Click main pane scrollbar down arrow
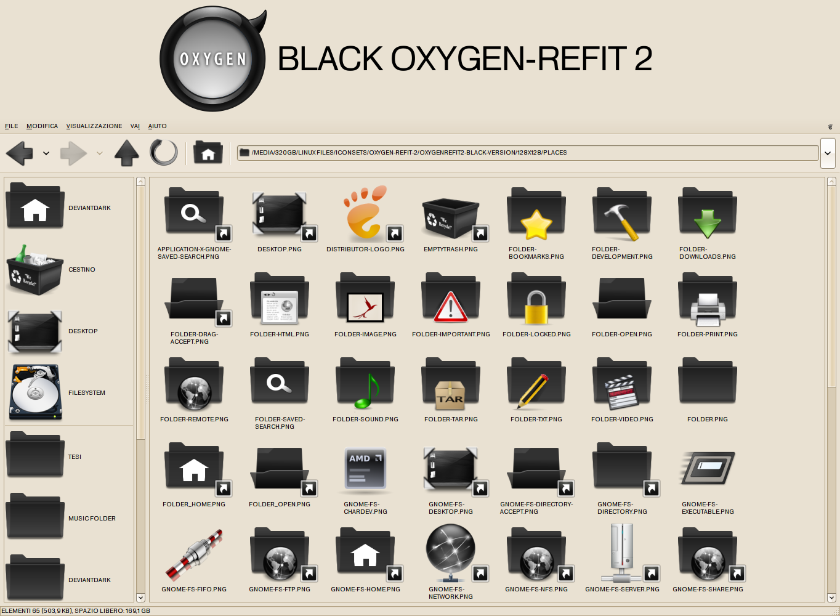 (x=831, y=597)
